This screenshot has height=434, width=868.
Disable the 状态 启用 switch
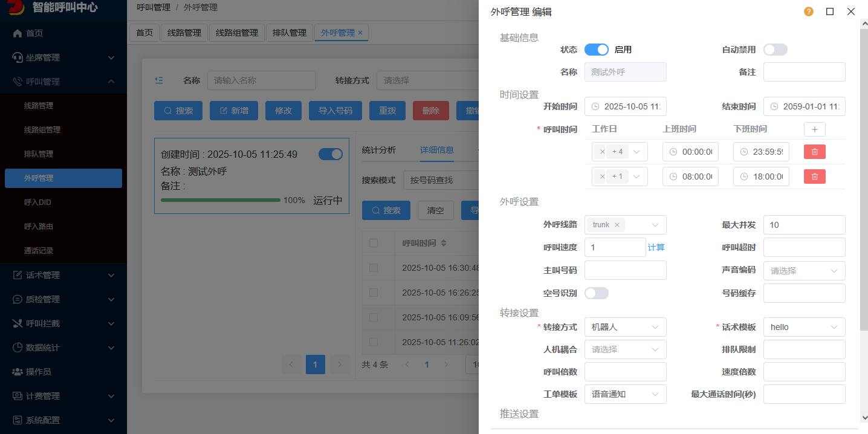pos(596,50)
